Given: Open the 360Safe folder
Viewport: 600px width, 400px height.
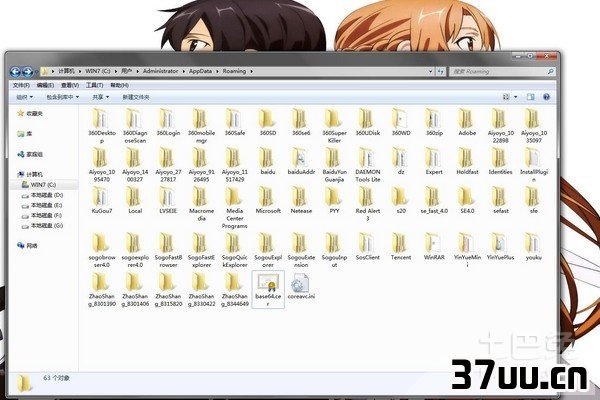Looking at the screenshot, I should 235,122.
